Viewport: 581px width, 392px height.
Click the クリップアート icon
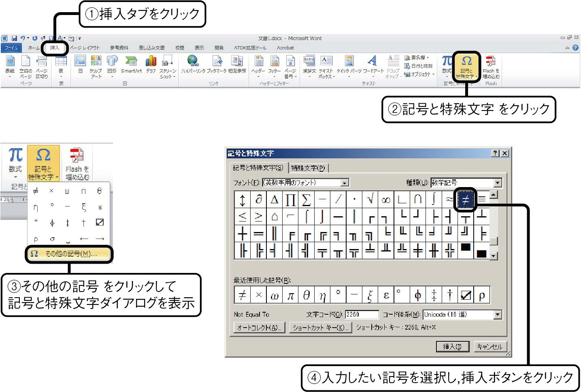pos(96,62)
